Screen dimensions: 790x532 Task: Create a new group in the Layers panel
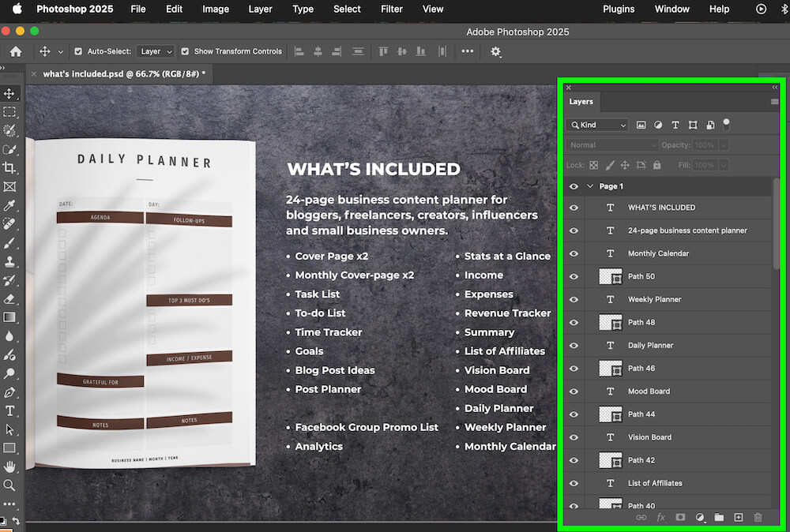click(x=719, y=517)
